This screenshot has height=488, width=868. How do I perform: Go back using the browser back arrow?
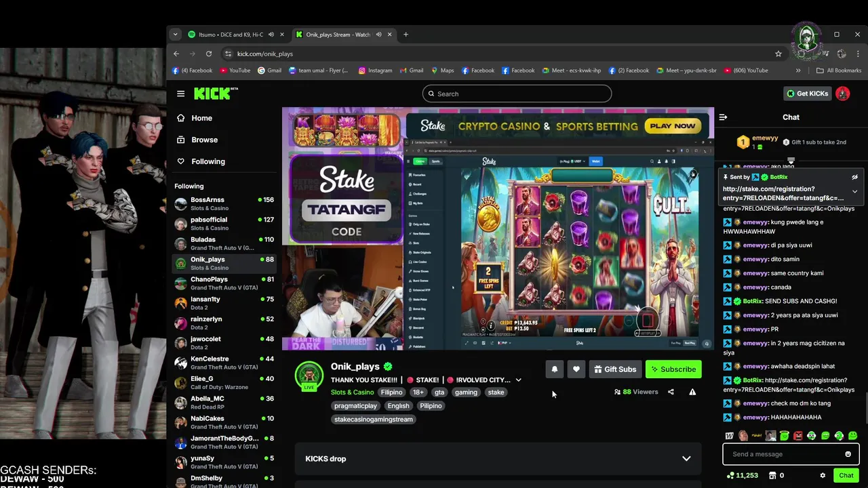pos(176,54)
